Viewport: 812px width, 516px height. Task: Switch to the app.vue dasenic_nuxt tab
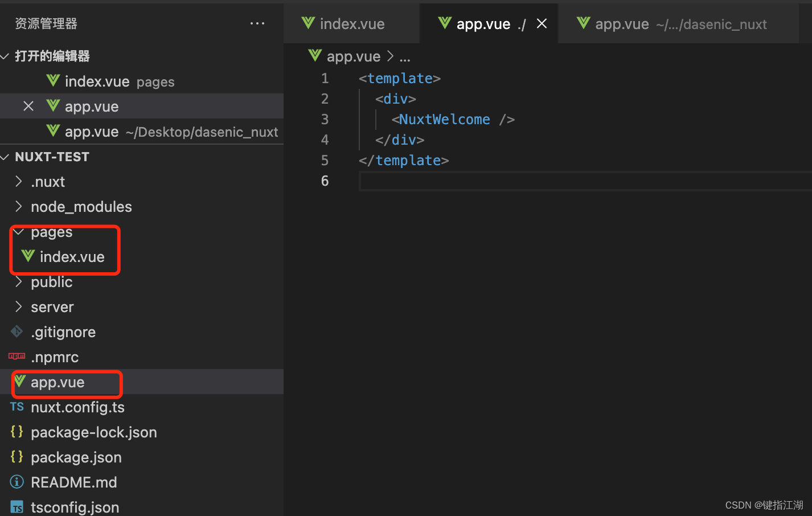(679, 23)
